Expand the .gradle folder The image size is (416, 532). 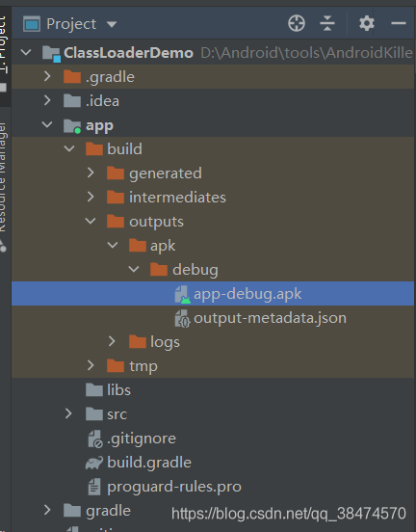[47, 76]
